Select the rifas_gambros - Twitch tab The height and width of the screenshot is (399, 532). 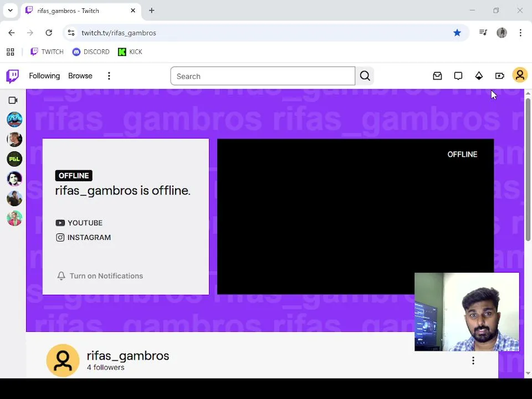[x=81, y=11]
